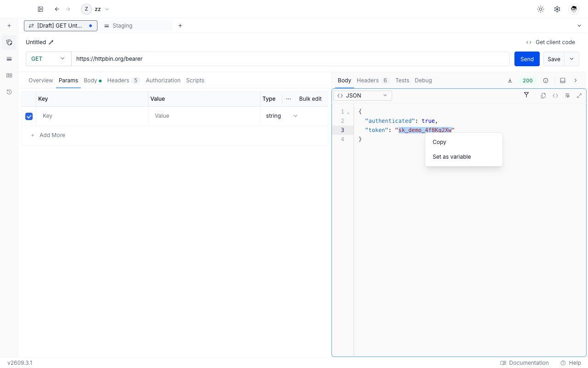Open the environments icon in sidebar
The width and height of the screenshot is (588, 368).
tap(9, 59)
